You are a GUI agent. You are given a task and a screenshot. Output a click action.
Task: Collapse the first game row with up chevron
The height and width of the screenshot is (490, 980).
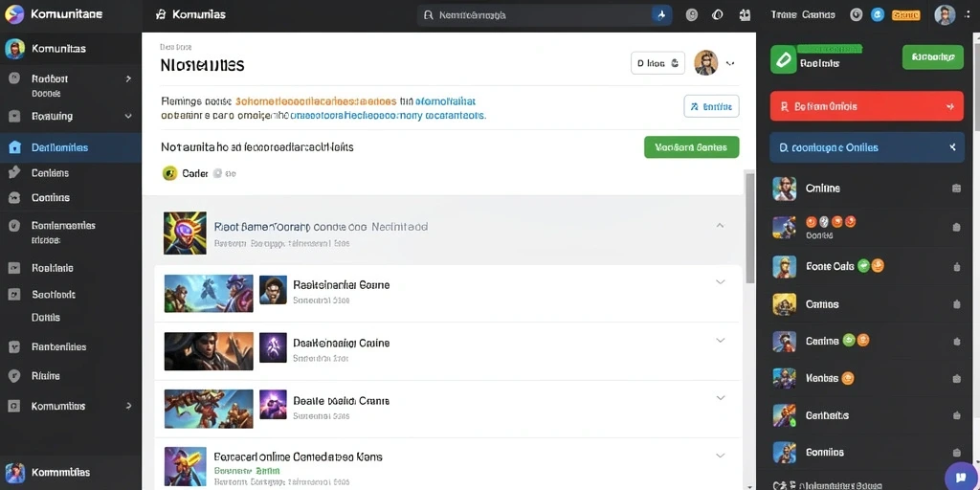[x=720, y=225]
